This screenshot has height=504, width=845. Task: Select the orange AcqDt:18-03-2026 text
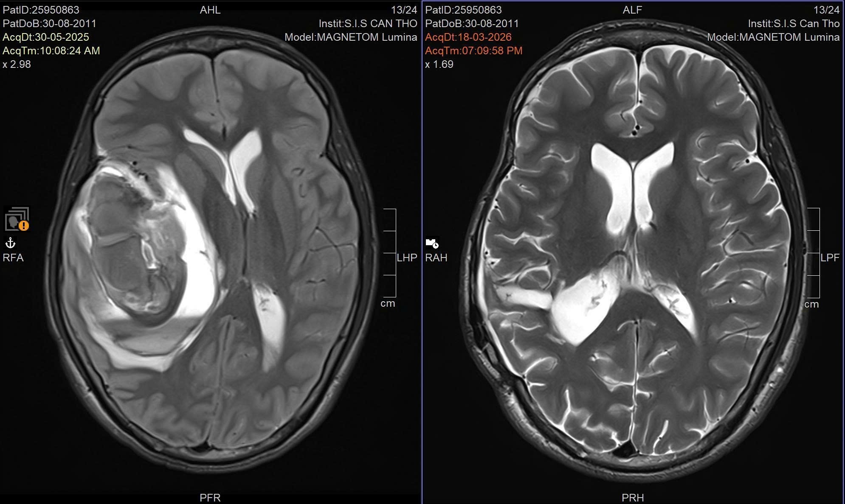pos(468,37)
